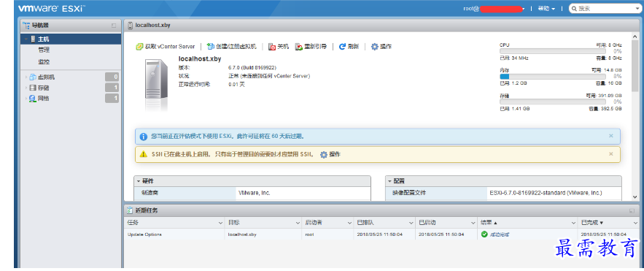Image resolution: width=644 pixels, height=271 pixels.
Task: Click the 成功完成 result link
Action: tap(500, 234)
